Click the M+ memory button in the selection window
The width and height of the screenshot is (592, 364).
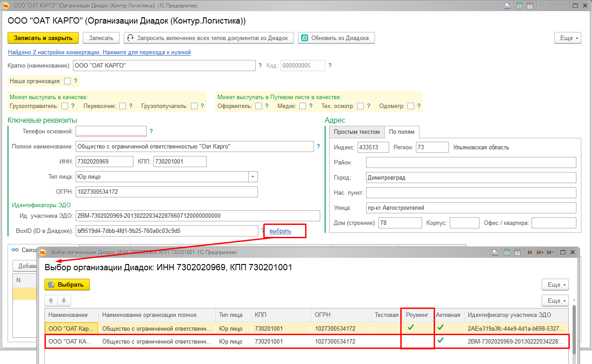tap(540, 252)
